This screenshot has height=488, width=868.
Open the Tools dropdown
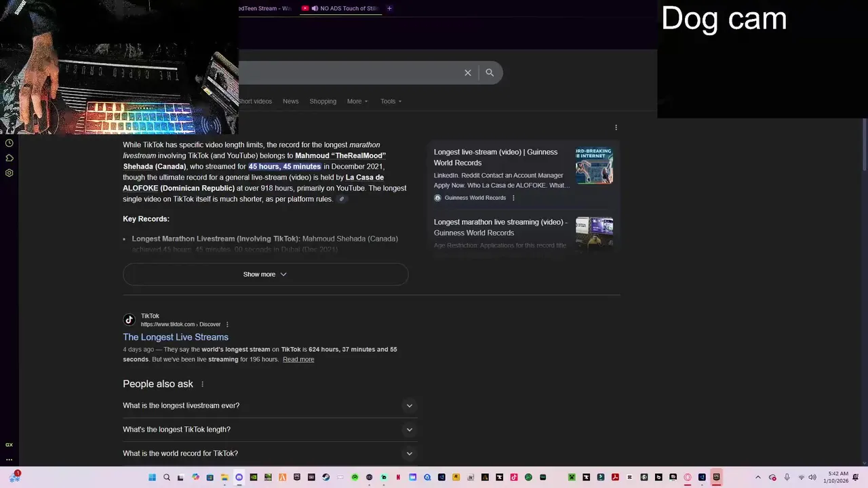(x=391, y=101)
